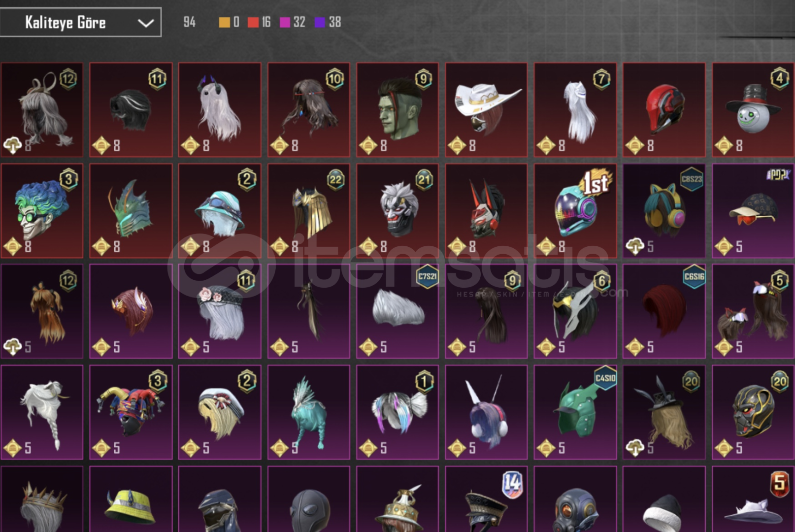Choose the cat-ear headphones item tagged C8S23
Image resolution: width=795 pixels, height=532 pixels.
click(664, 211)
